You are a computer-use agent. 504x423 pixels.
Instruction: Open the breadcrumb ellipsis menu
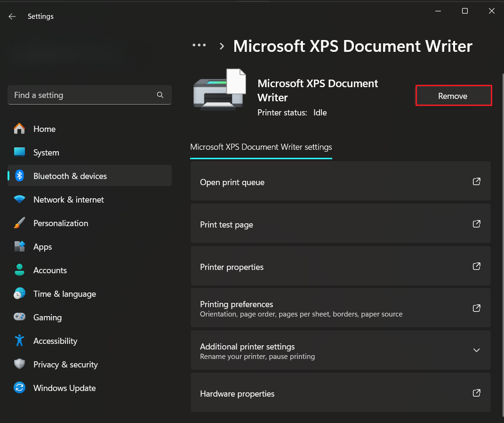click(199, 46)
